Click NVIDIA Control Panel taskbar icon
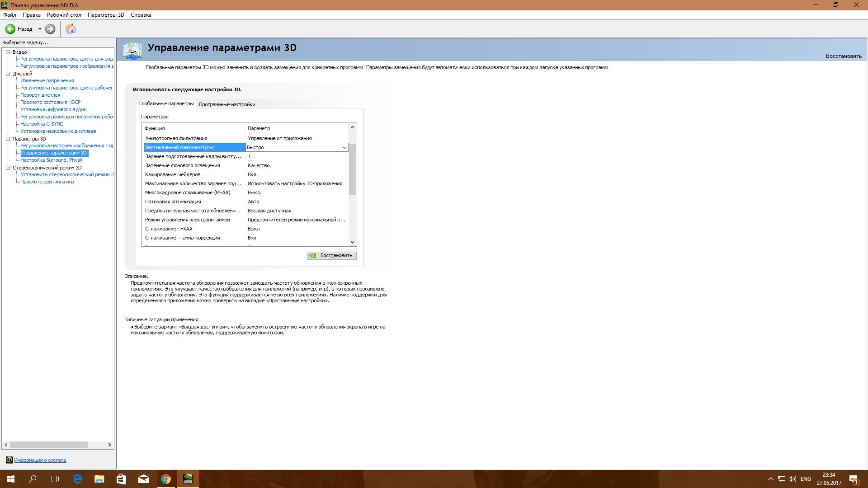The image size is (868, 488). pos(188,479)
